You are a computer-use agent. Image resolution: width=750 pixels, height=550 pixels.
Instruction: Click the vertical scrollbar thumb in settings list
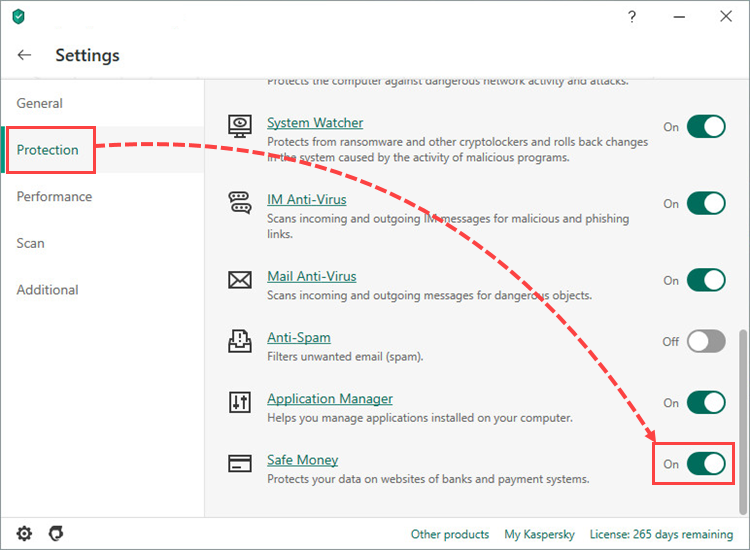[x=742, y=422]
